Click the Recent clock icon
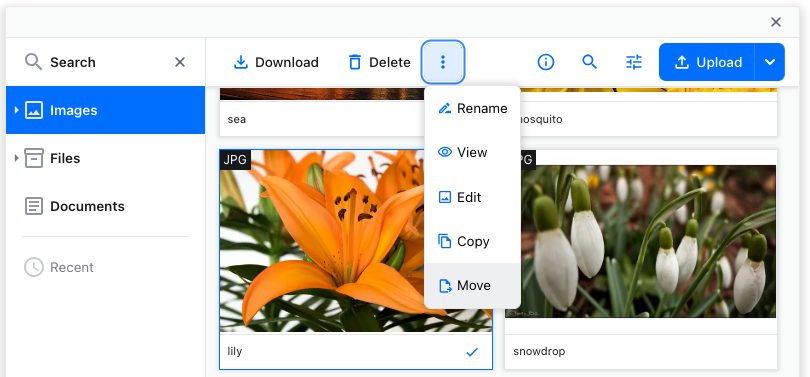 tap(34, 267)
